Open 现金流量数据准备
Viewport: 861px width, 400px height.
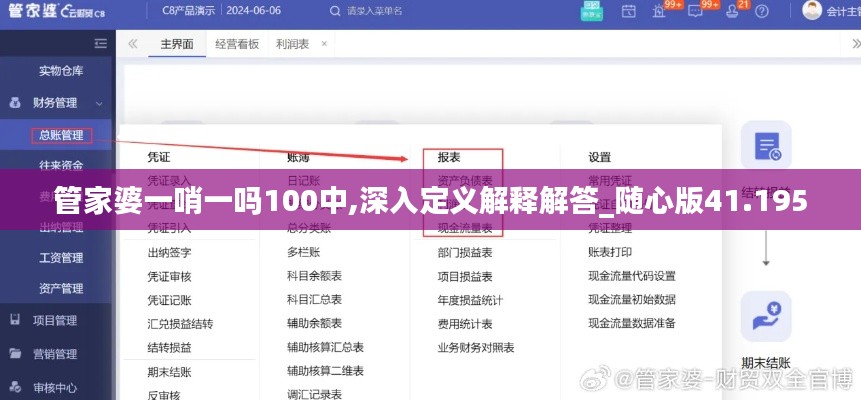coord(632,323)
